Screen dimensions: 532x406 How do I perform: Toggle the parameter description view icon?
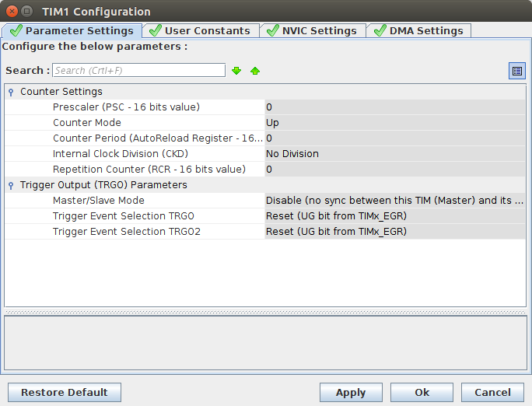coord(517,71)
